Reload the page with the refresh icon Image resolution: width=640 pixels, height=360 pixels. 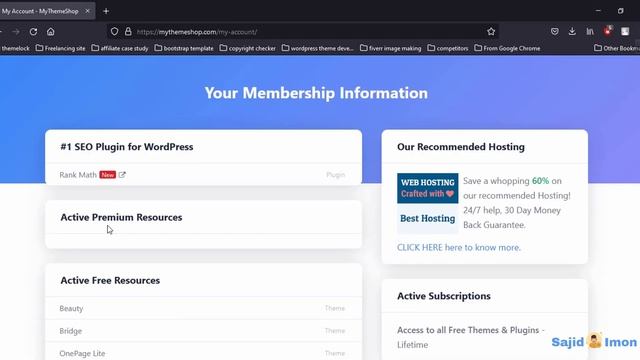click(x=33, y=32)
